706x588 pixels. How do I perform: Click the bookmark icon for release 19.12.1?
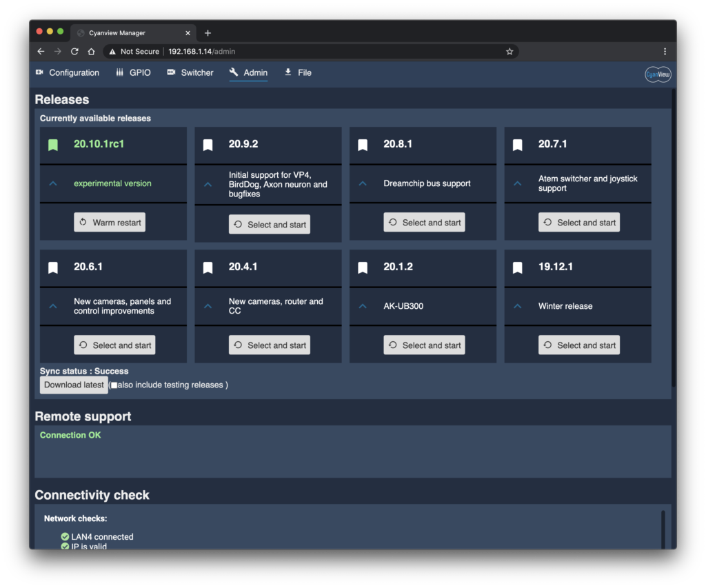pos(517,268)
